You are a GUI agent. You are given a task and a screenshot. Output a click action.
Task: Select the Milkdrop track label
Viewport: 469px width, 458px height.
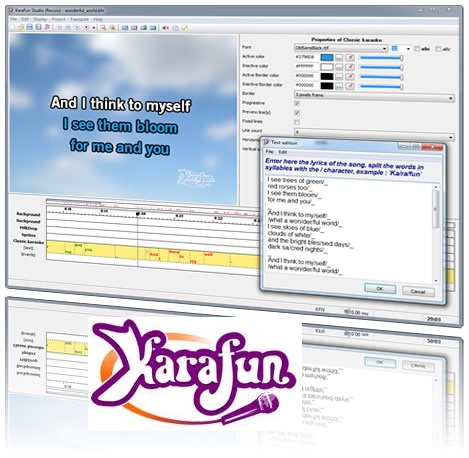click(29, 228)
